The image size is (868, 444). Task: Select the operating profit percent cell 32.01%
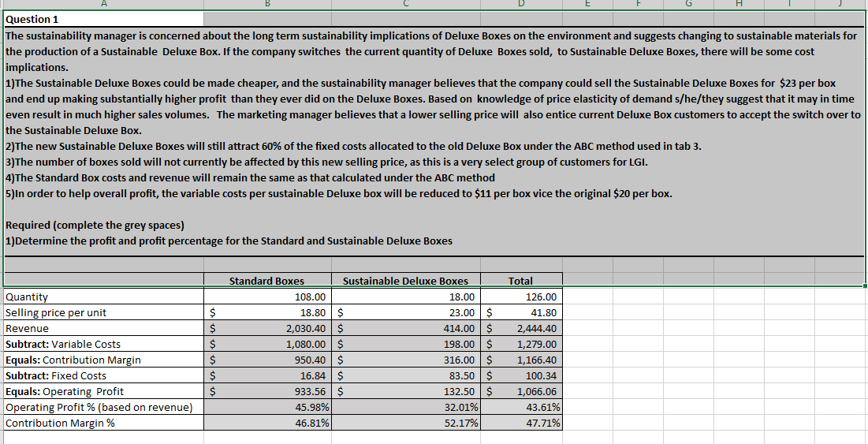click(406, 408)
